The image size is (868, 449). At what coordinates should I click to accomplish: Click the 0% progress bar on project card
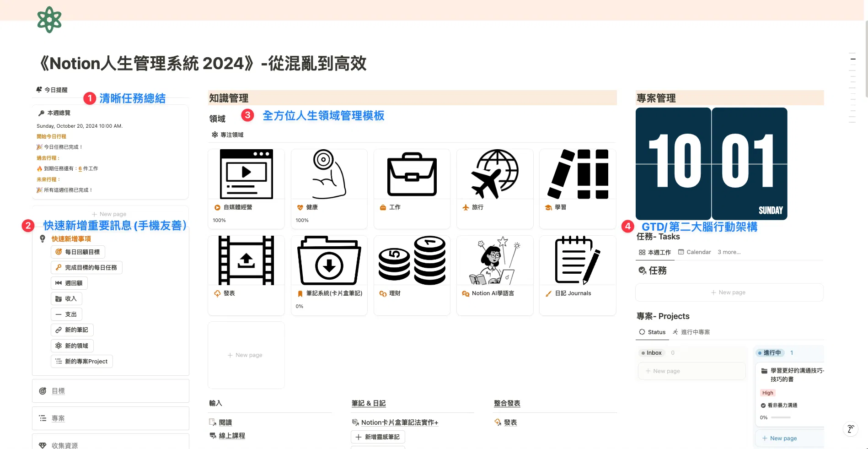[781, 417]
